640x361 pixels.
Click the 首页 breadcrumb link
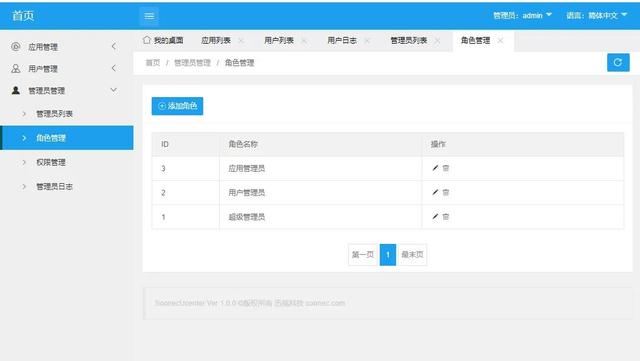click(153, 62)
